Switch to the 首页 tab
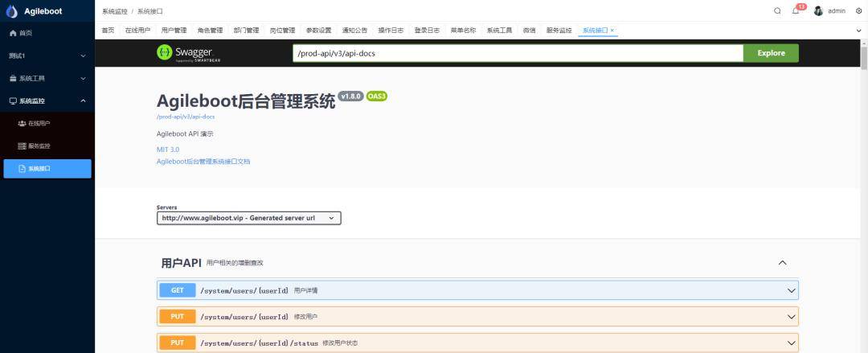The image size is (868, 353). point(108,31)
